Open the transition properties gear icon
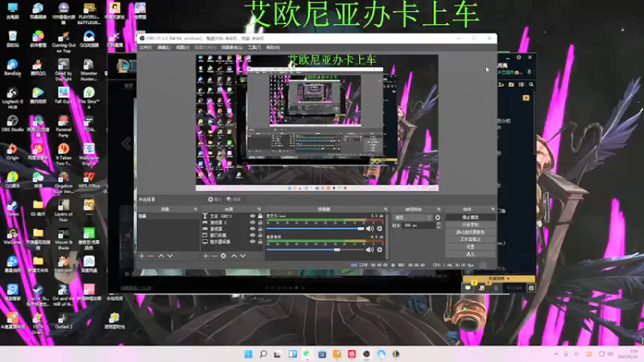 pyautogui.click(x=437, y=217)
